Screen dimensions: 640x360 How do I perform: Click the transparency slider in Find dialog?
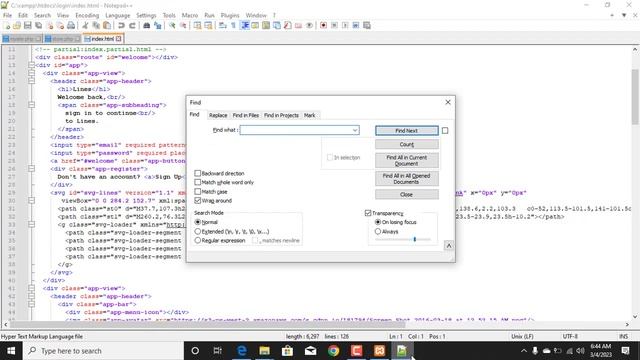[402, 240]
